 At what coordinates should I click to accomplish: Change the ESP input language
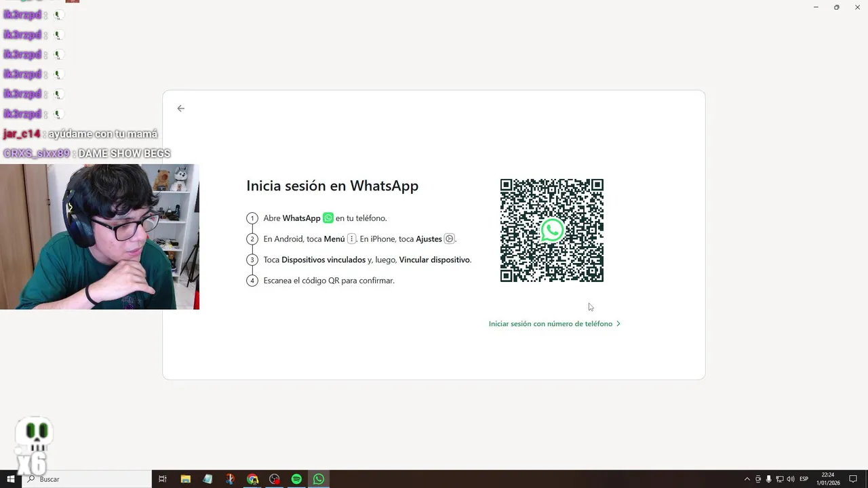(x=804, y=479)
